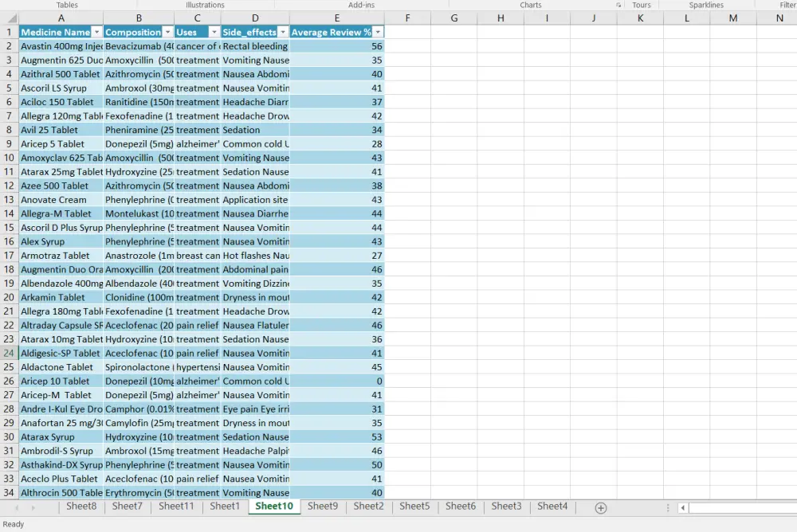Screen dimensions: 797x532
Task: Open the Side_effects filter dropdown
Action: (x=283, y=32)
